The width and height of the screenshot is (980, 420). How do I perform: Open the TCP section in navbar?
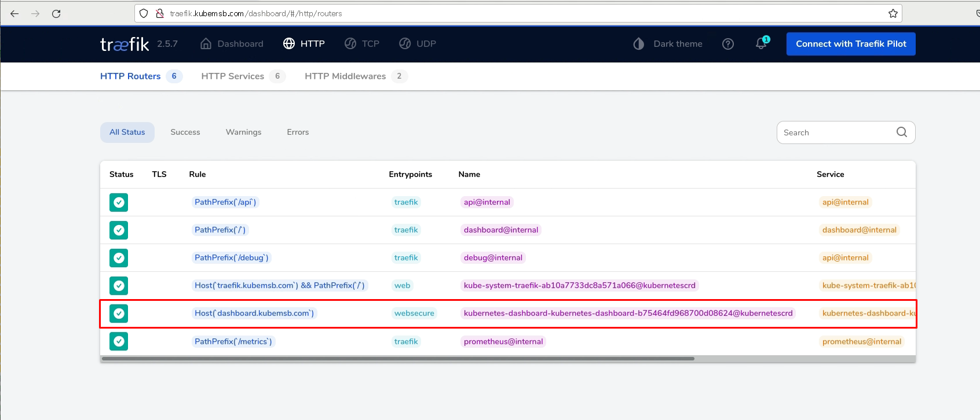pos(362,44)
